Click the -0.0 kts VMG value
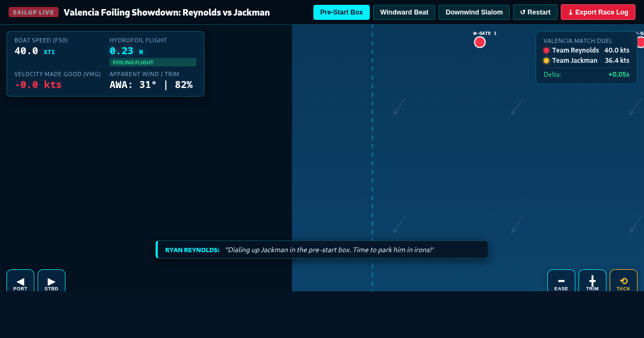The width and height of the screenshot is (644, 338). [x=38, y=85]
